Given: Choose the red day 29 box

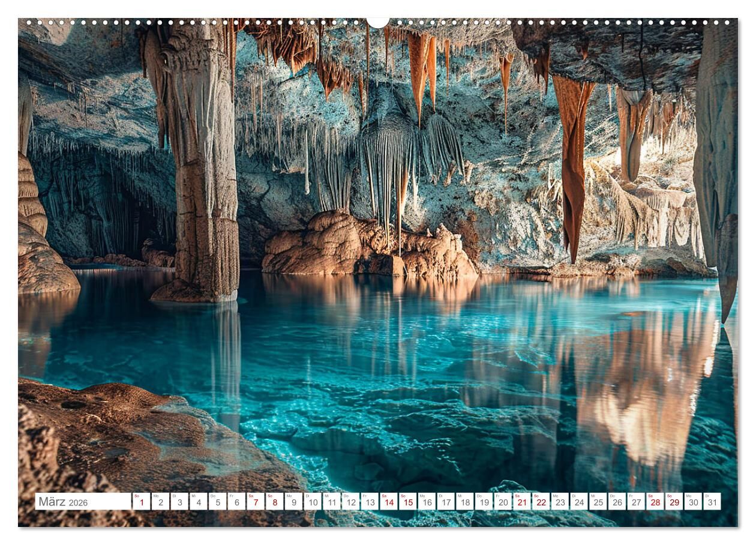Looking at the screenshot, I should click(x=674, y=502).
